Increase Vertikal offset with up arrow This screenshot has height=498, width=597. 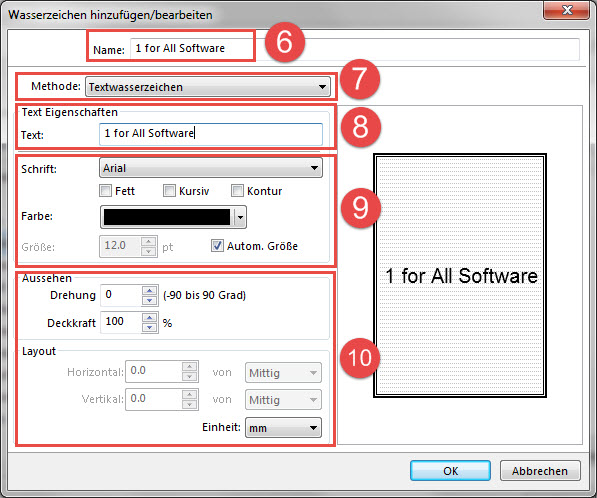click(x=190, y=394)
